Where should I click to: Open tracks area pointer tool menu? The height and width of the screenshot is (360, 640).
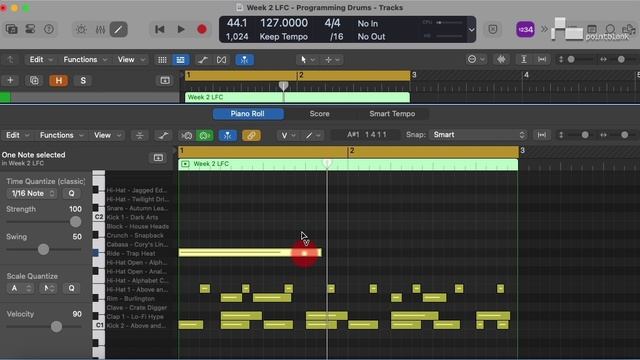[307, 60]
